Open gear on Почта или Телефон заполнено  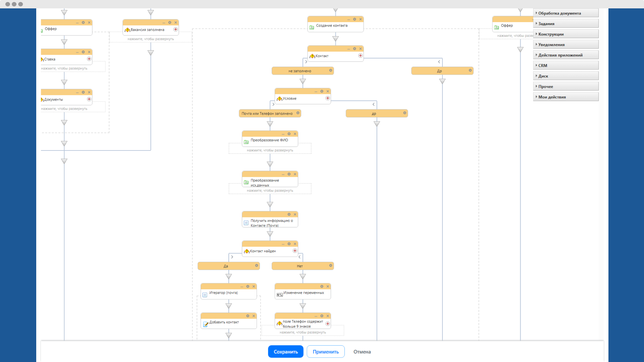point(298,113)
